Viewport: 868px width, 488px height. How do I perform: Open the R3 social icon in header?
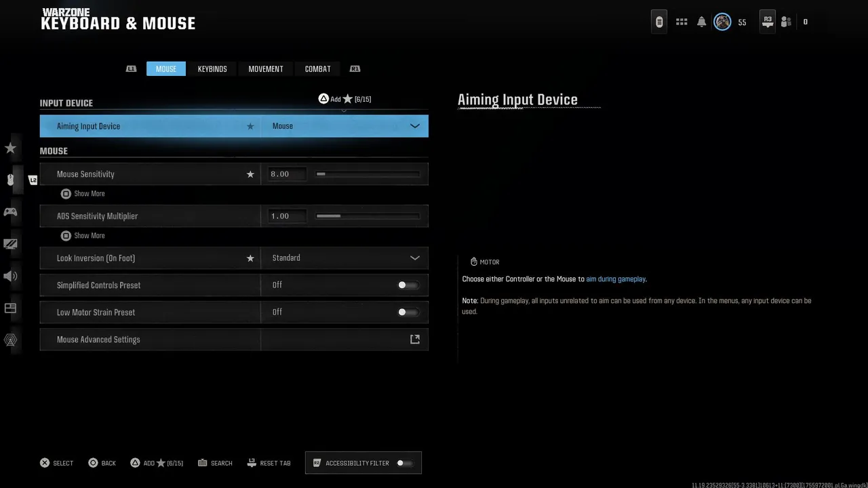768,22
